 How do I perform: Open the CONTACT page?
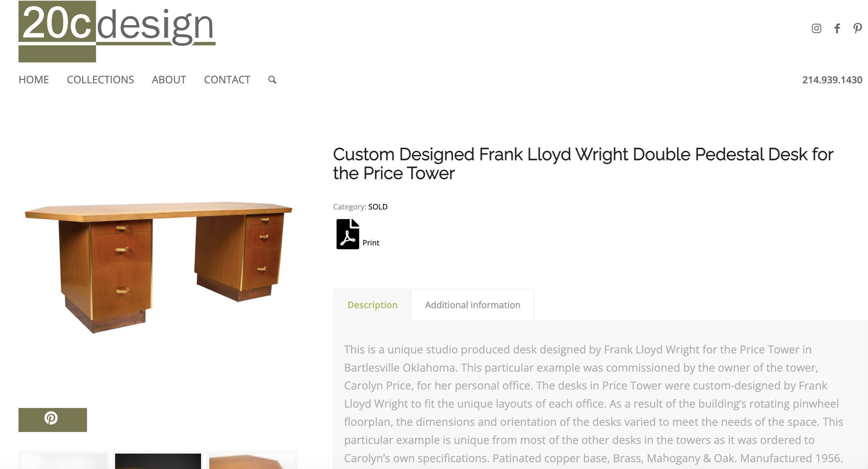[x=227, y=80]
